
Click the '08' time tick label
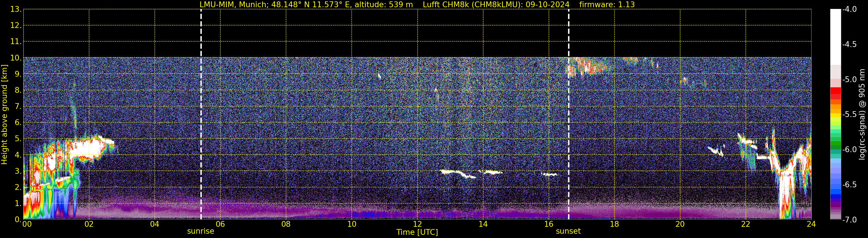286,224
